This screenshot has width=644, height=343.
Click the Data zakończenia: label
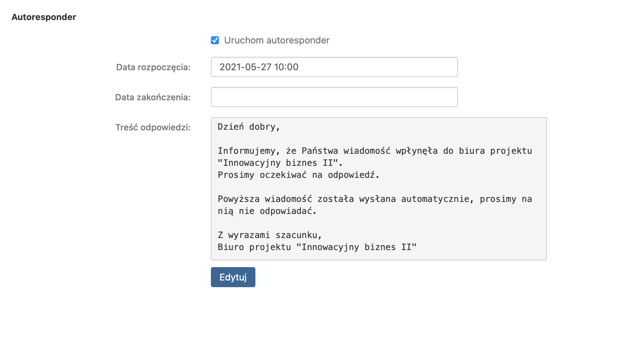(x=153, y=97)
